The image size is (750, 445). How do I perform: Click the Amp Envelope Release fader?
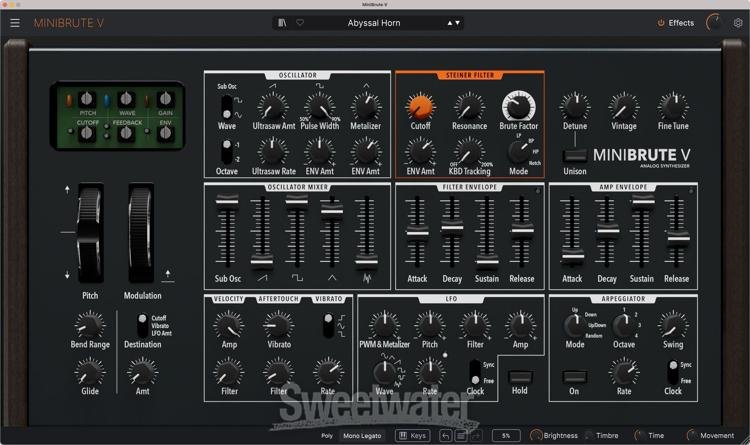677,238
